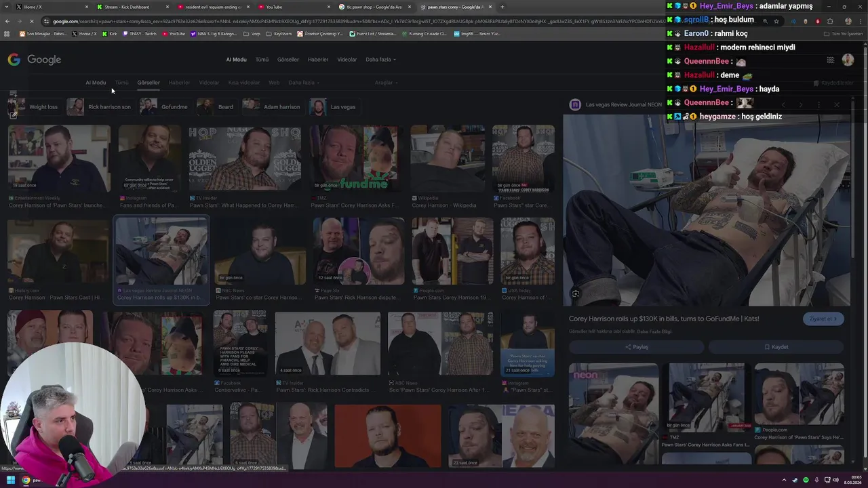Screen dimensions: 868x488
Task: Open the KeyGivers bookmarks folder
Action: [x=280, y=33]
